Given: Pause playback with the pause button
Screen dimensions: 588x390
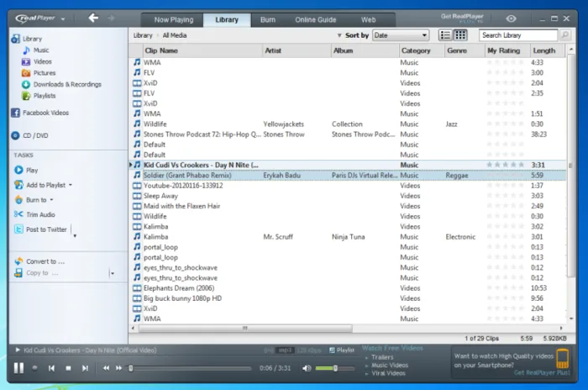Looking at the screenshot, I should coord(18,368).
